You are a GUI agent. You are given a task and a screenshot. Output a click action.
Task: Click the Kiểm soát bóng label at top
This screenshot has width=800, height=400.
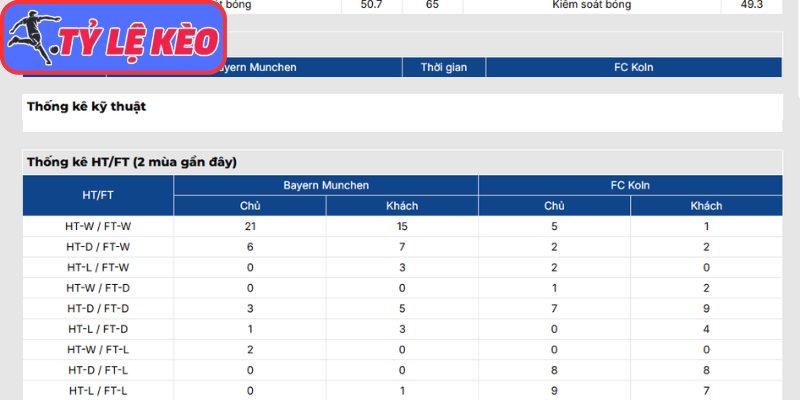click(x=592, y=5)
